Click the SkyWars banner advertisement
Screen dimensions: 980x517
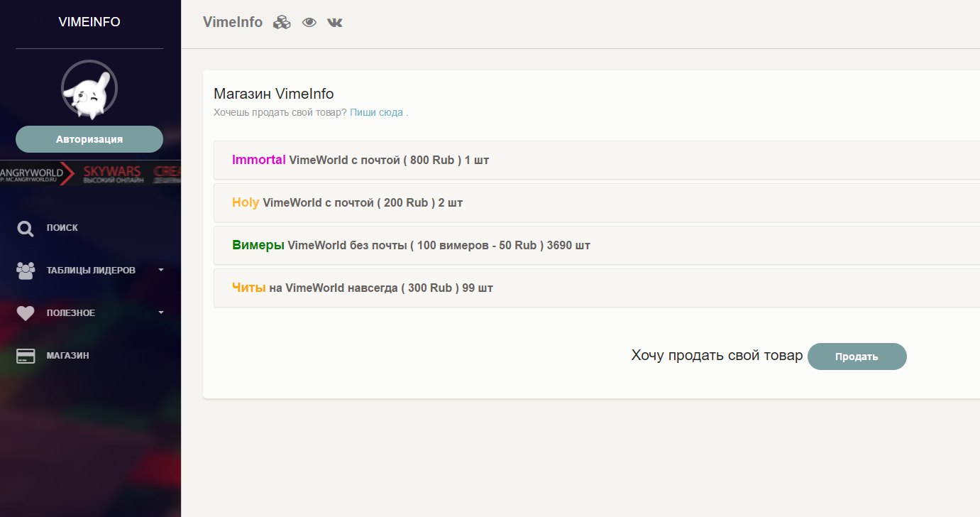(113, 173)
